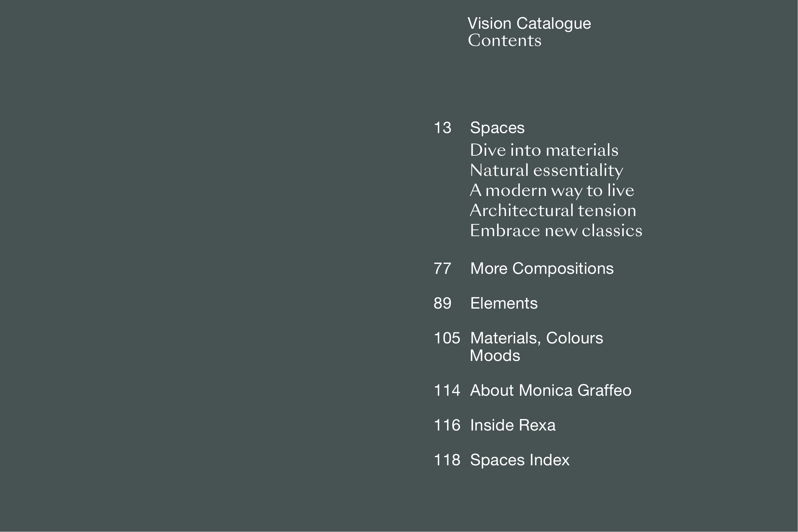This screenshot has width=798, height=532.
Task: Click the Vision Catalogue title
Action: (x=529, y=24)
